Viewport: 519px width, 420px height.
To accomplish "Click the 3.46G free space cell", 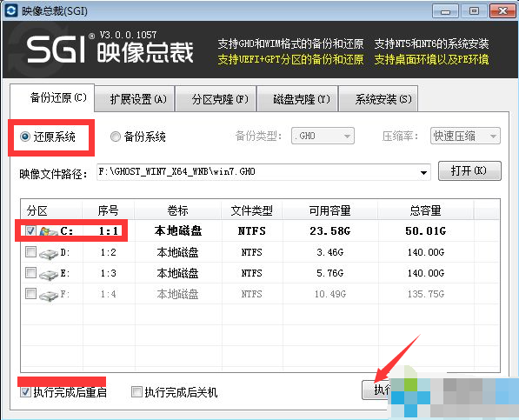I will [330, 252].
